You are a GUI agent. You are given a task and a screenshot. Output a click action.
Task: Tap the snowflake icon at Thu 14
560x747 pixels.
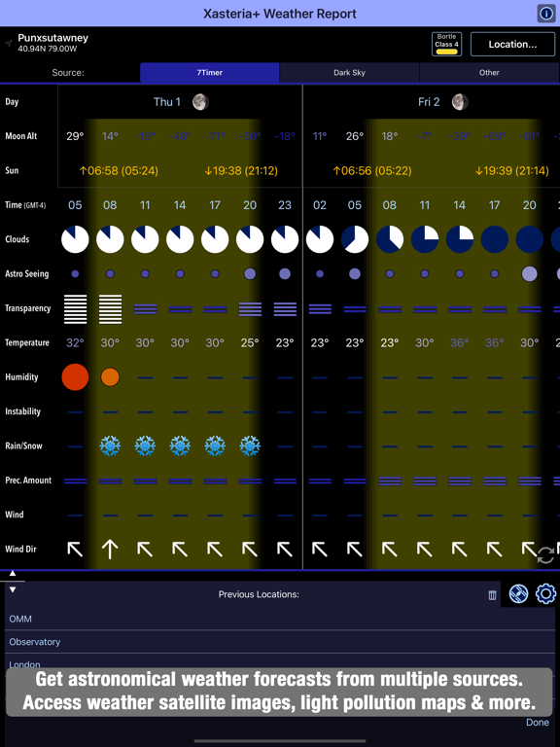click(x=180, y=445)
